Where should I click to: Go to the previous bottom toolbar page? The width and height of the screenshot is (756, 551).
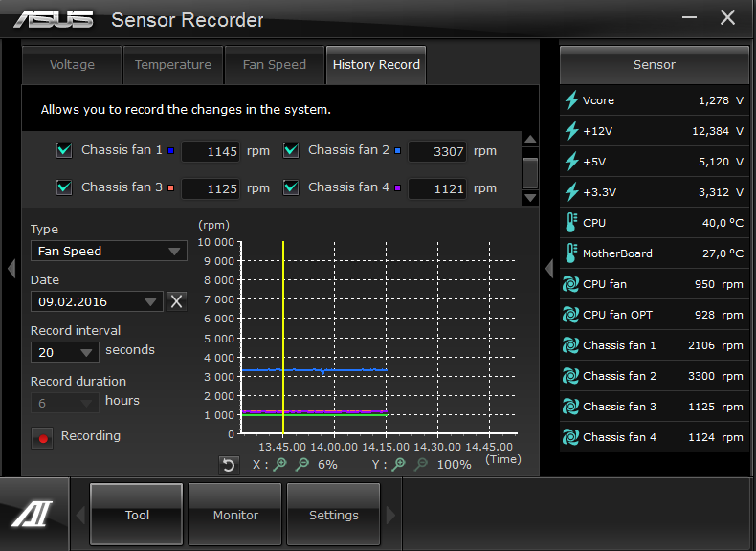click(x=80, y=515)
